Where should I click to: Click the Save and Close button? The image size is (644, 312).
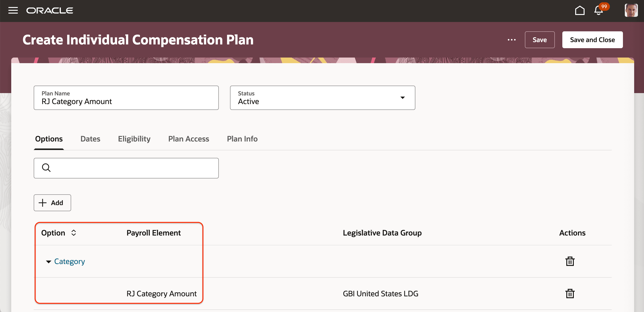click(592, 40)
